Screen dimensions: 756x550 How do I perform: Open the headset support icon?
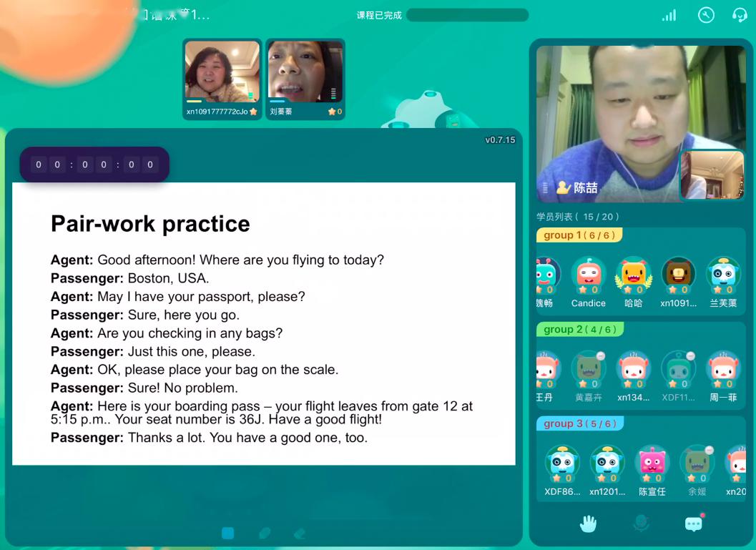739,16
